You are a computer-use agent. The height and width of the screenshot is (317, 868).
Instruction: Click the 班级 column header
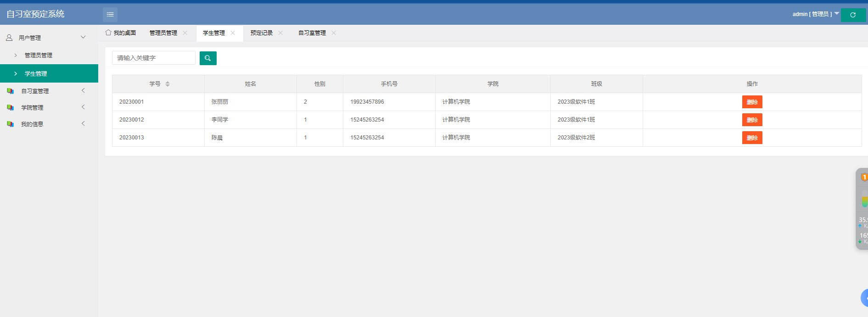(597, 84)
